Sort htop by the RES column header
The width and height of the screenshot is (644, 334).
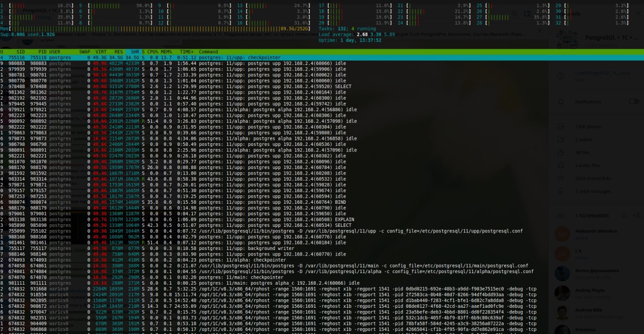point(119,52)
